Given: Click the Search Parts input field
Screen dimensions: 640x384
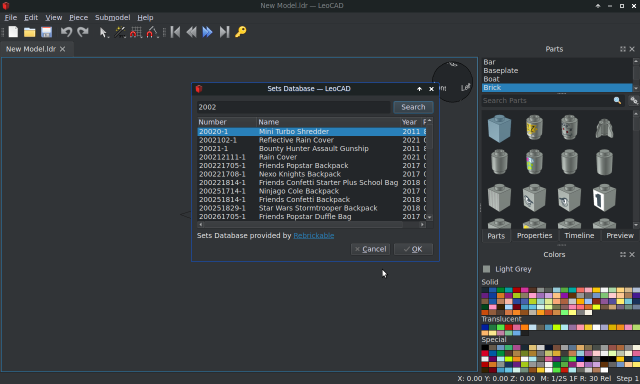Looking at the screenshot, I should tap(547, 100).
